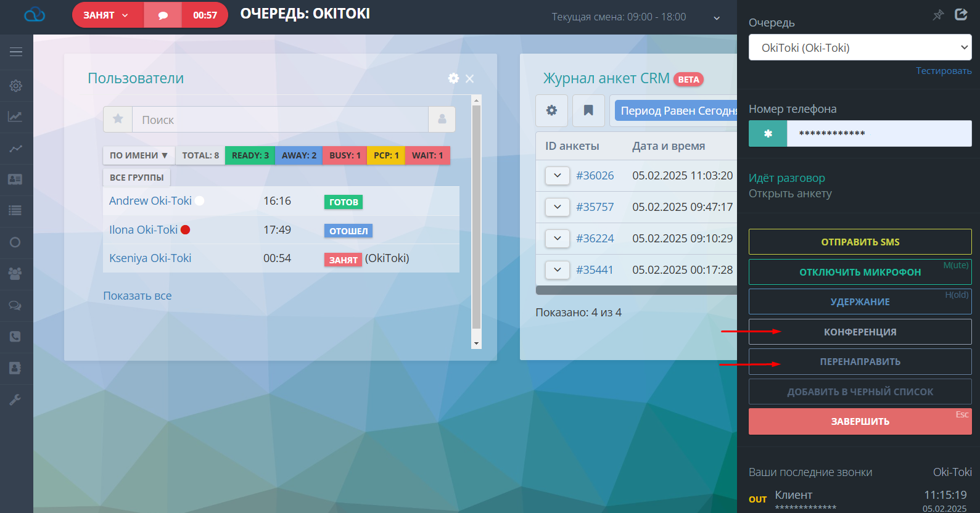This screenshot has height=513, width=980.
Task: Filter users by PCP: 1
Action: pyautogui.click(x=386, y=155)
